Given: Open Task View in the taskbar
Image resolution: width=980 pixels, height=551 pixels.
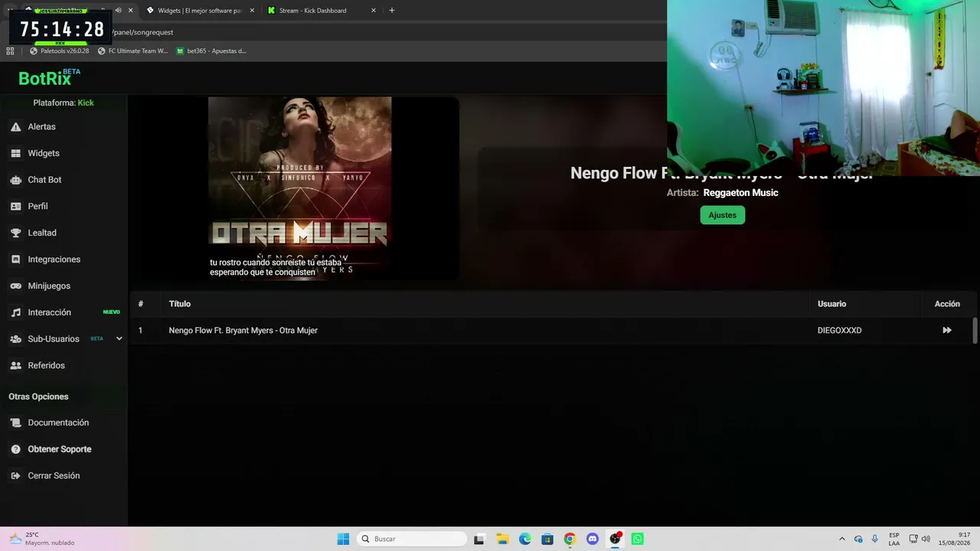Looking at the screenshot, I should coord(479,539).
